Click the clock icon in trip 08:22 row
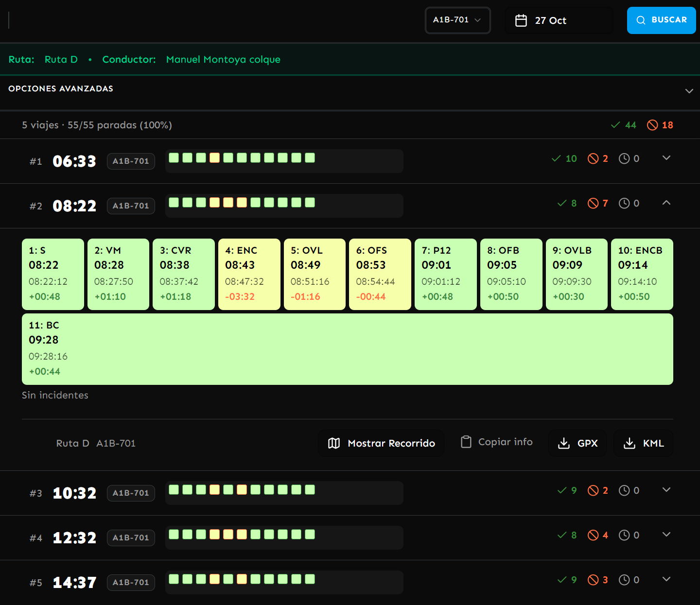 coord(624,203)
